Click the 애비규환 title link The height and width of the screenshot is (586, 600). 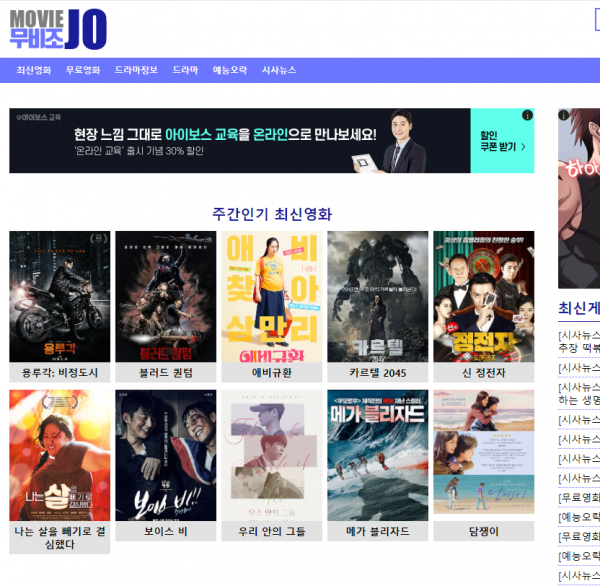click(272, 372)
